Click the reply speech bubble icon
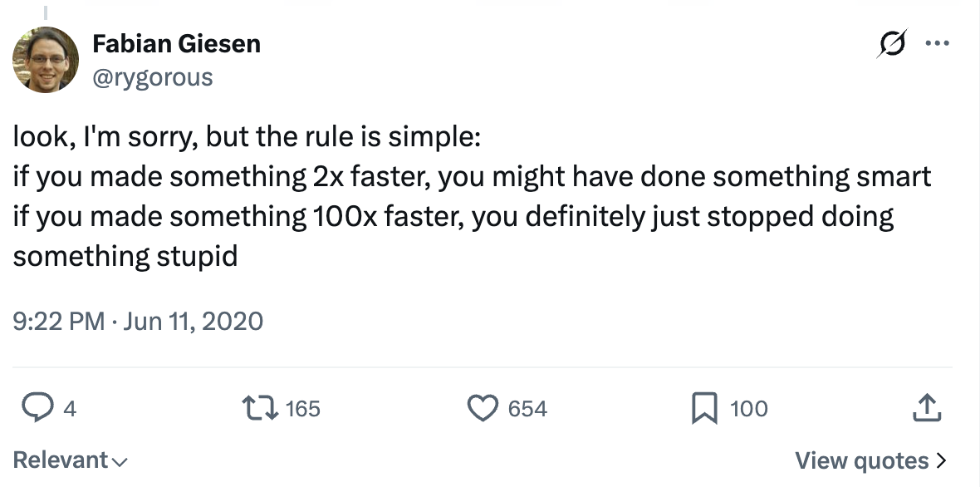980x487 pixels. tap(39, 408)
